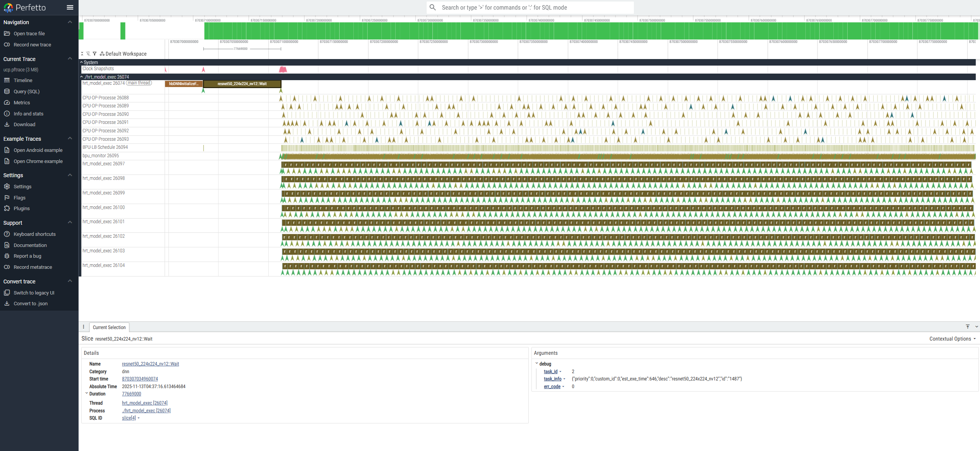Click the track filter funnel icon
The height and width of the screenshot is (451, 980).
click(94, 54)
